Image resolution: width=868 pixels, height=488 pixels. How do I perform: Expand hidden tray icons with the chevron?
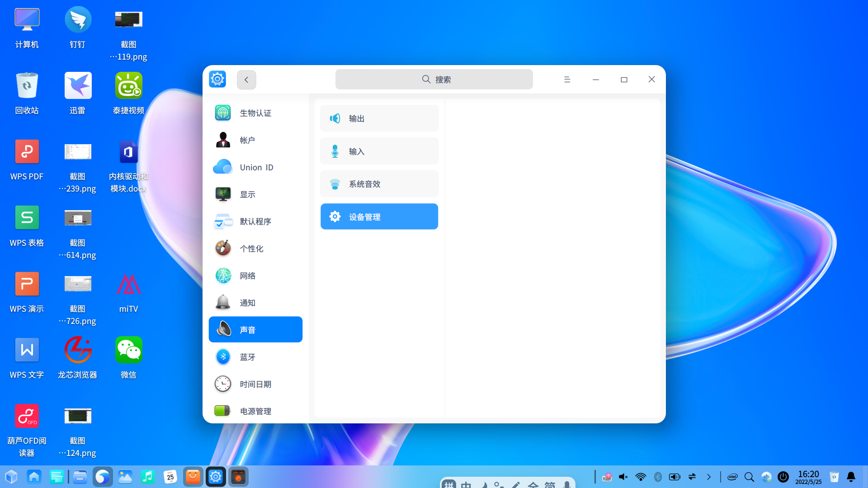point(708,477)
